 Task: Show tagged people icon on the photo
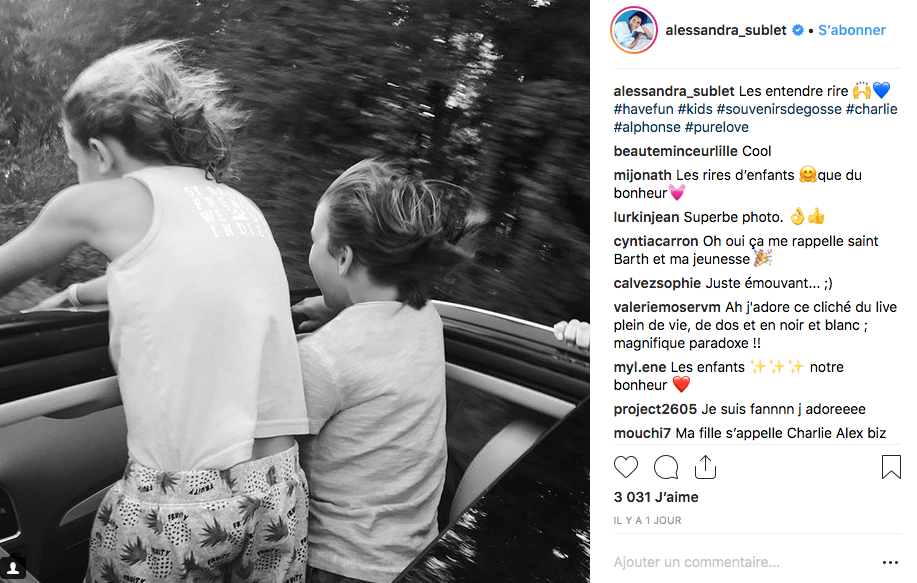tap(13, 567)
